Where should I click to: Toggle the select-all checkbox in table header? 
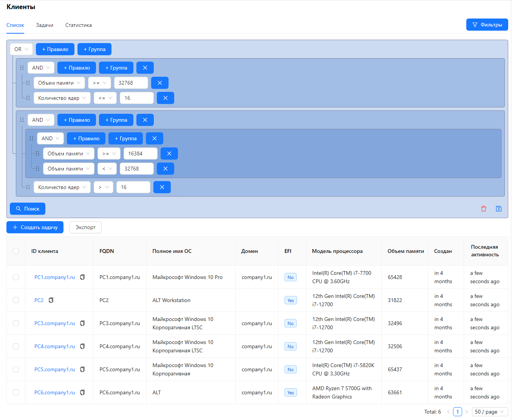coord(16,251)
